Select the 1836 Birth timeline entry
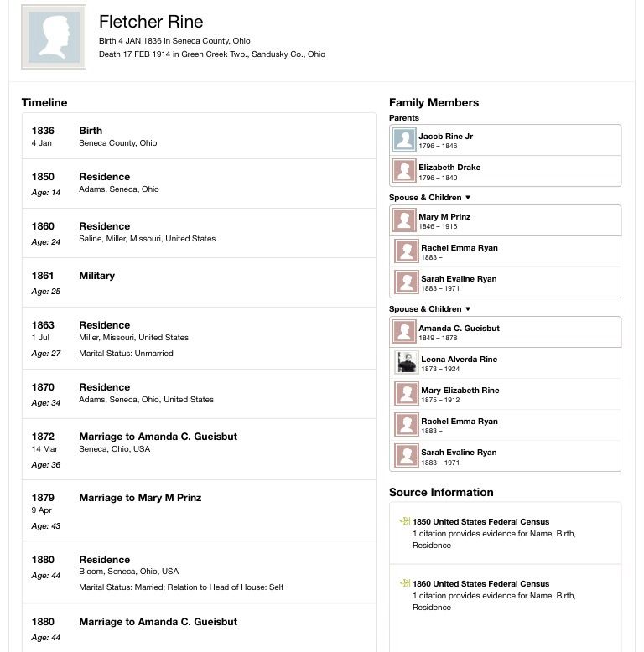Image resolution: width=644 pixels, height=652 pixels. 199,136
